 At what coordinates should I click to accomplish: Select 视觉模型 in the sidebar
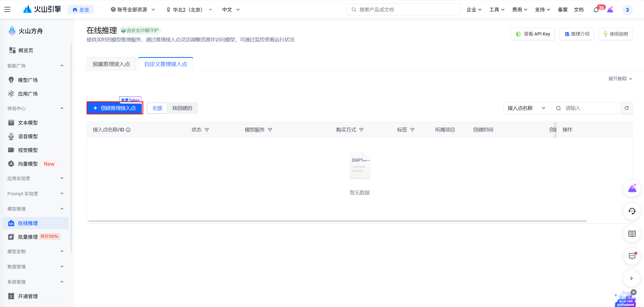(28, 150)
